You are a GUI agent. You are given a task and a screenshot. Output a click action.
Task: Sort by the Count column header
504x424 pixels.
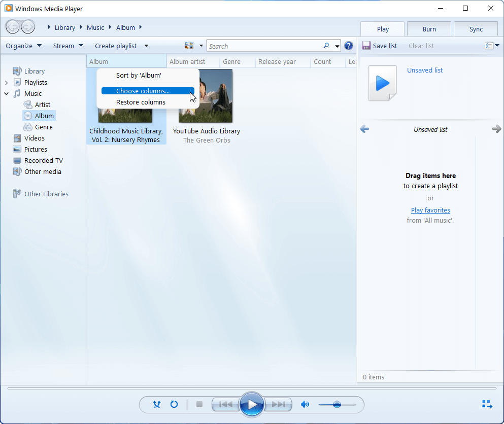point(328,62)
